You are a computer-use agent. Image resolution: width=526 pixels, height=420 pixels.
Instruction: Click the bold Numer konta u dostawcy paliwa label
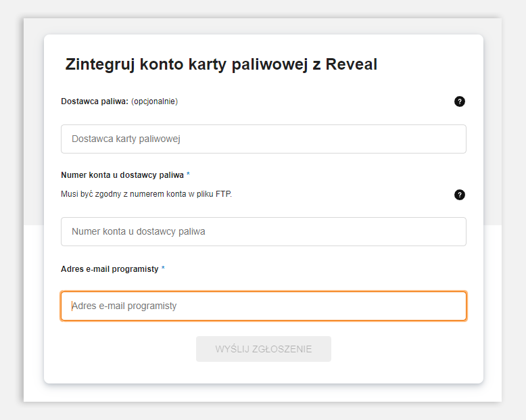click(122, 175)
